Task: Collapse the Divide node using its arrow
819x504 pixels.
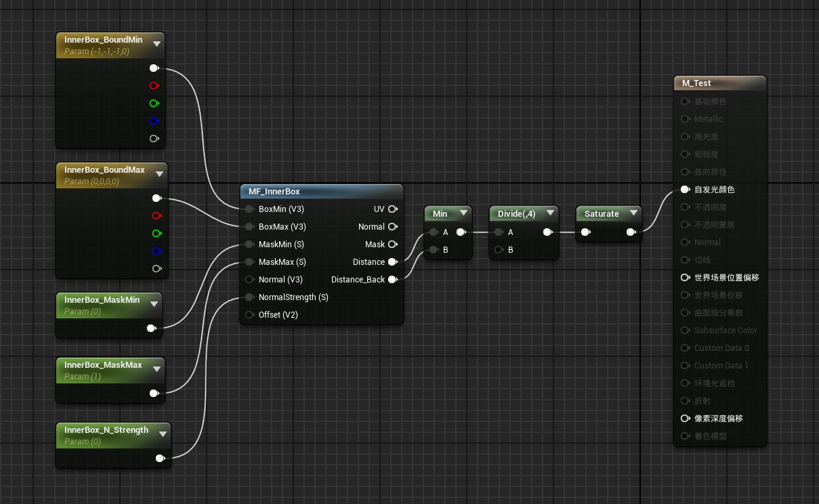Action: [549, 213]
